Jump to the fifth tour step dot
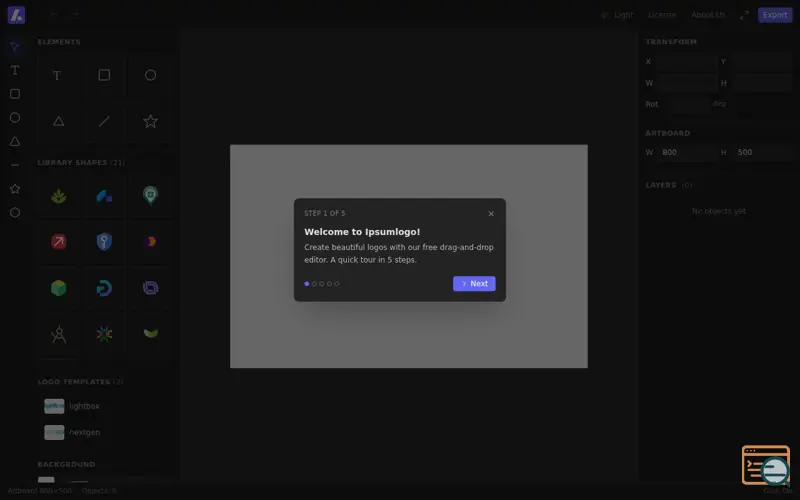 337,284
